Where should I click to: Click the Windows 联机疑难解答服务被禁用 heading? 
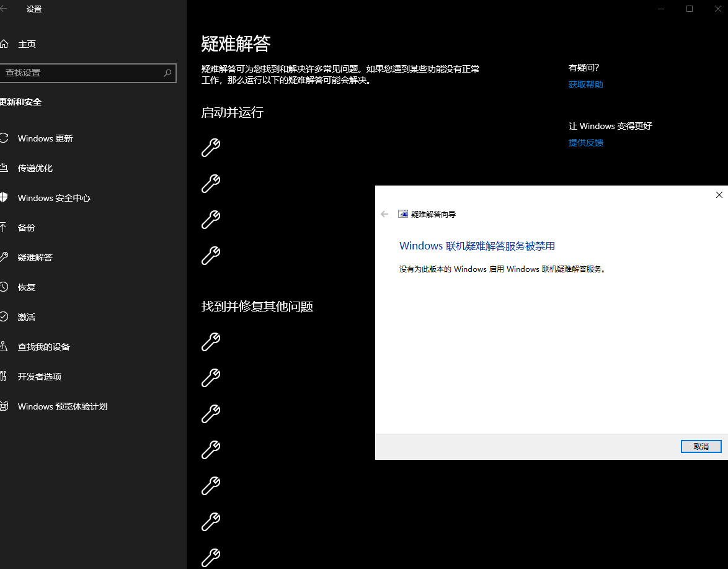click(477, 246)
